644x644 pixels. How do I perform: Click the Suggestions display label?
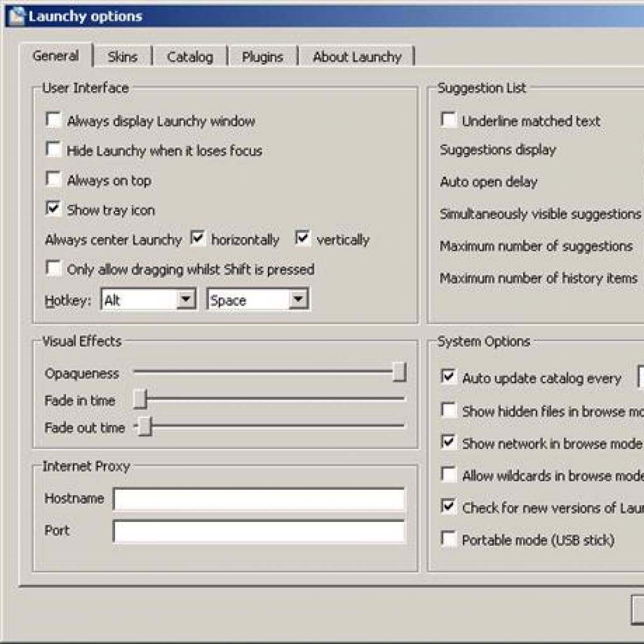[x=498, y=150]
